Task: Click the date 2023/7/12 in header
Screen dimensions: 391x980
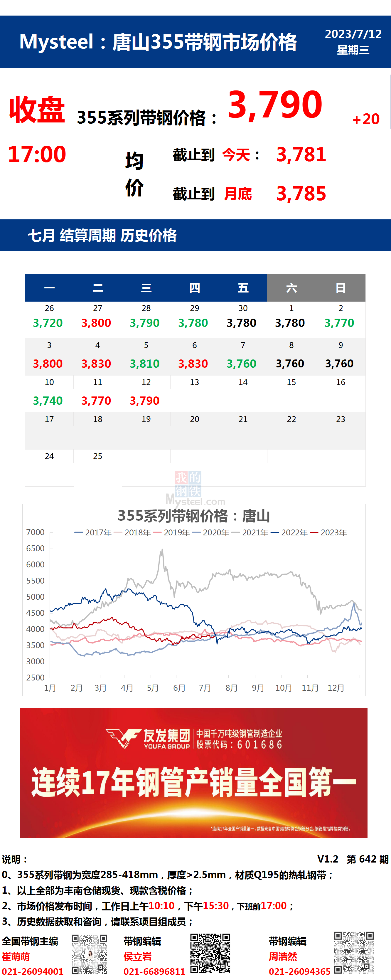Action: 353,34
